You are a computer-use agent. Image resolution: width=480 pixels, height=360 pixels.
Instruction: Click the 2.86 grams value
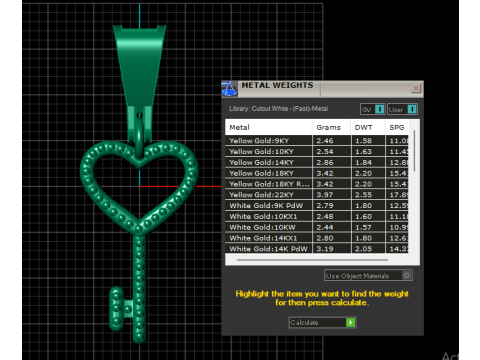[x=325, y=162]
